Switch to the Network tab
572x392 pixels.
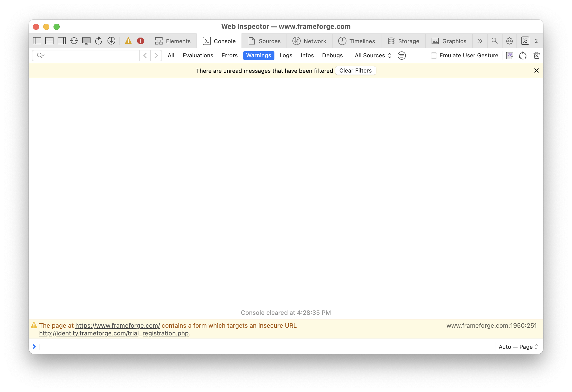[309, 41]
